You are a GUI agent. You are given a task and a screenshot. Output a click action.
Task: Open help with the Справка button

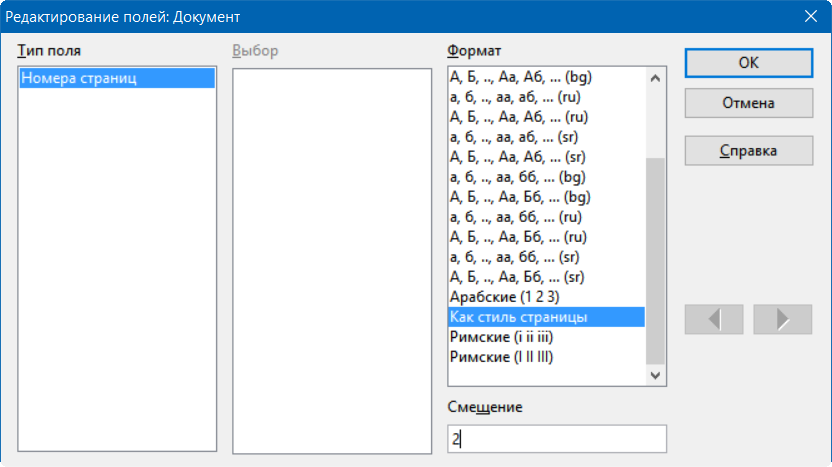point(748,151)
